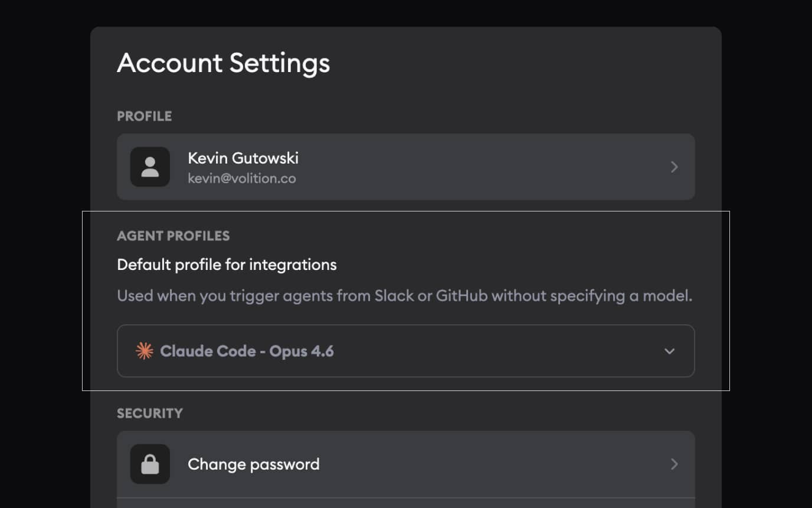This screenshot has height=508, width=812.
Task: Click the kevin@volition.co email text
Action: point(242,178)
